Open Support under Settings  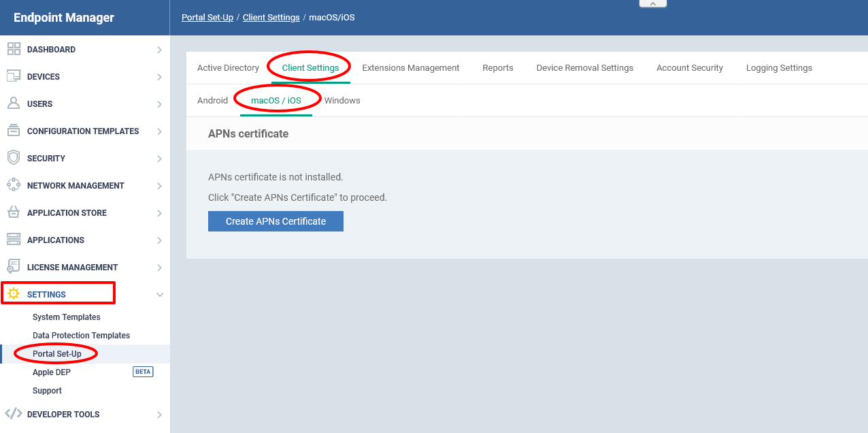[x=47, y=391]
